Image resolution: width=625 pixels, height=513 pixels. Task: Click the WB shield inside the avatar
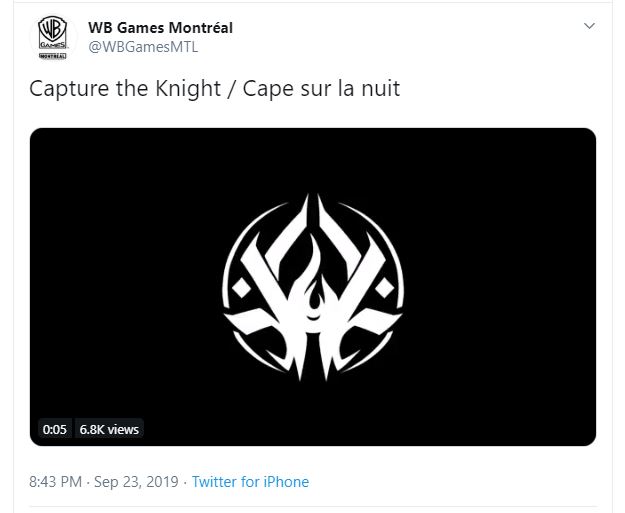(x=53, y=31)
